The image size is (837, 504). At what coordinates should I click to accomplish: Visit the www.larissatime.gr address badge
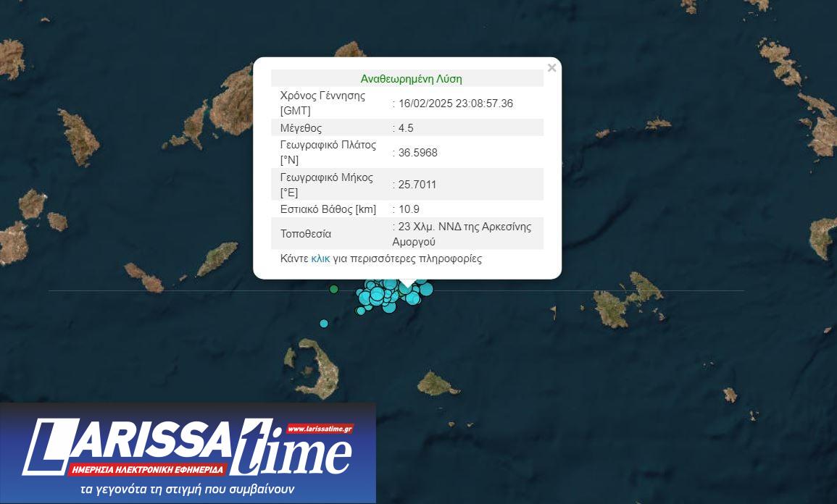pos(320,428)
